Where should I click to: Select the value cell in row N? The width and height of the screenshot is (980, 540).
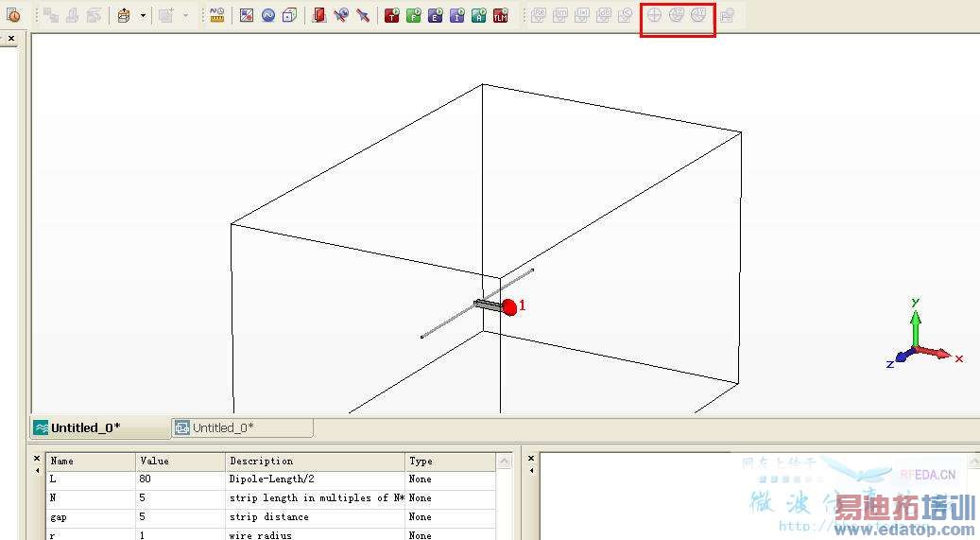[181, 498]
